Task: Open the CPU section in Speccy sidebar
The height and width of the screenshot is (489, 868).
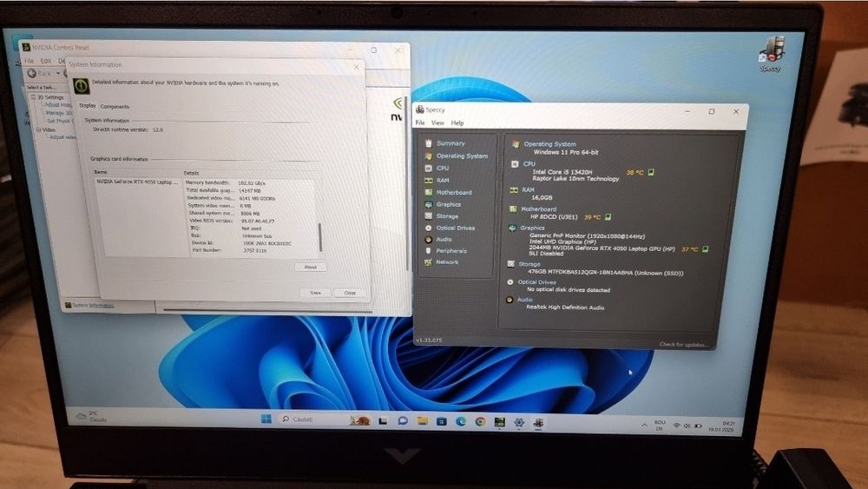Action: 443,168
